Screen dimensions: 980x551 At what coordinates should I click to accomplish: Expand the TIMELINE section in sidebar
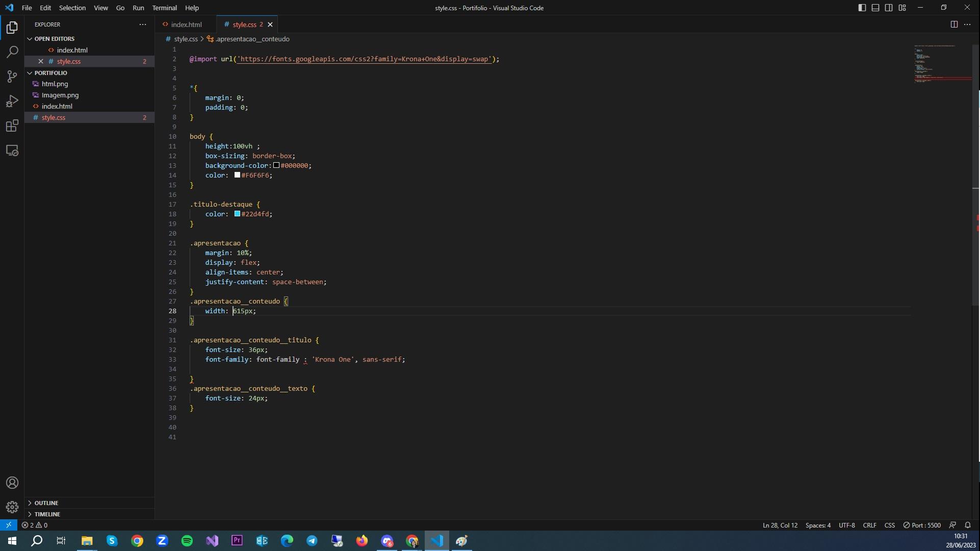coord(48,514)
